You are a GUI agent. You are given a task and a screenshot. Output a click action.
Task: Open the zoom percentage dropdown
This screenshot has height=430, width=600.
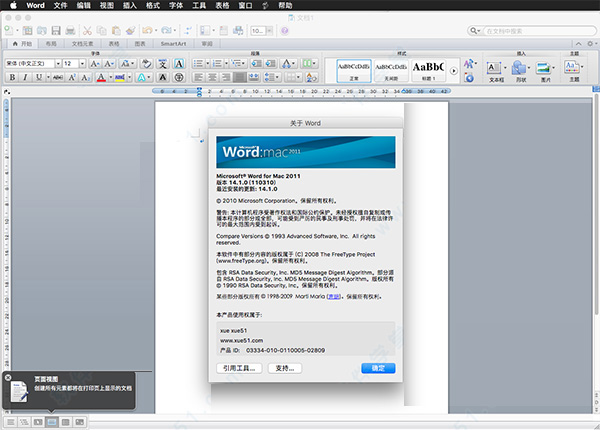pos(270,31)
